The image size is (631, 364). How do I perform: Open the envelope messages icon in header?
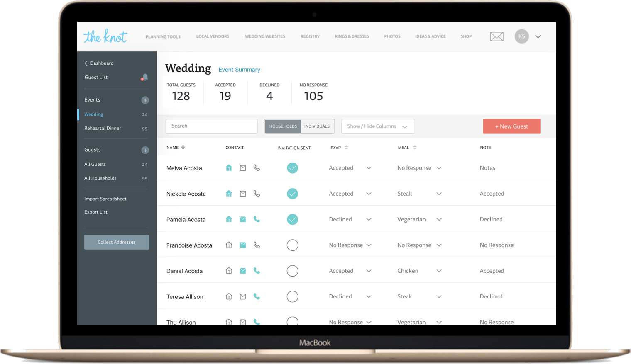coord(496,36)
